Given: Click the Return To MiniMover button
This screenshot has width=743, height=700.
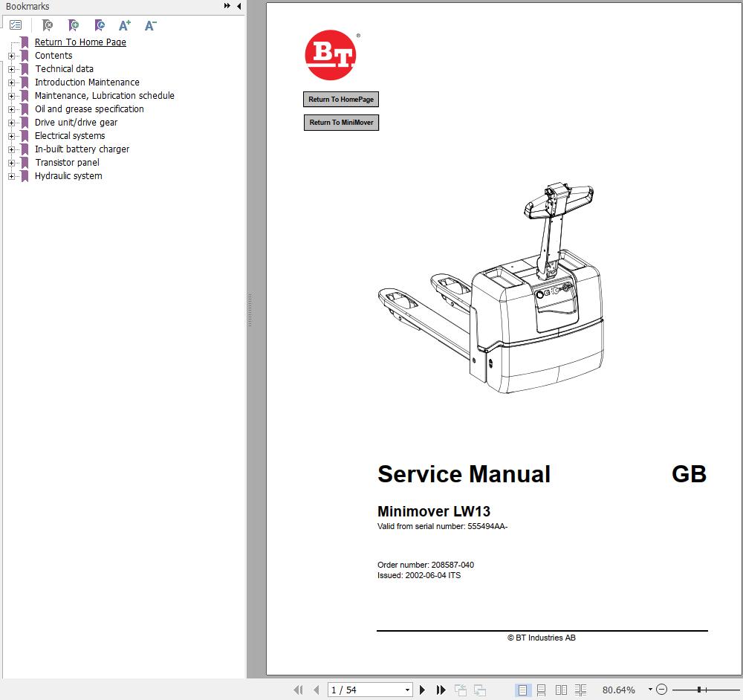Looking at the screenshot, I should (341, 123).
